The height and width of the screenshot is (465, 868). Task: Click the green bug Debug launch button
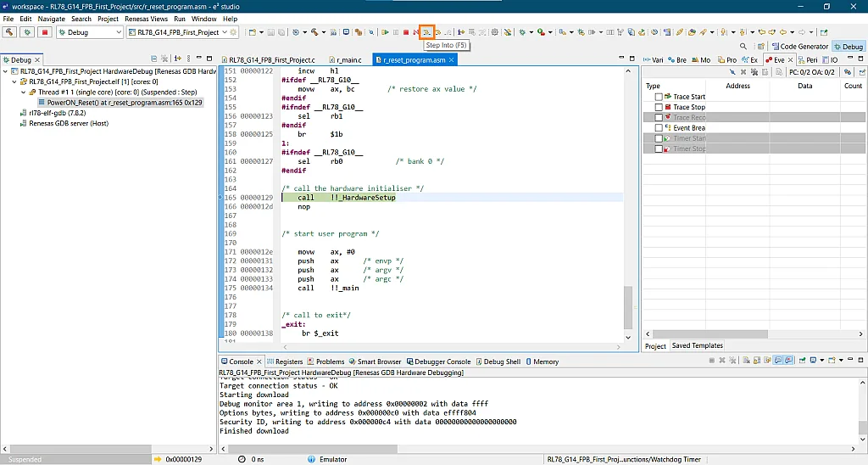pyautogui.click(x=27, y=32)
